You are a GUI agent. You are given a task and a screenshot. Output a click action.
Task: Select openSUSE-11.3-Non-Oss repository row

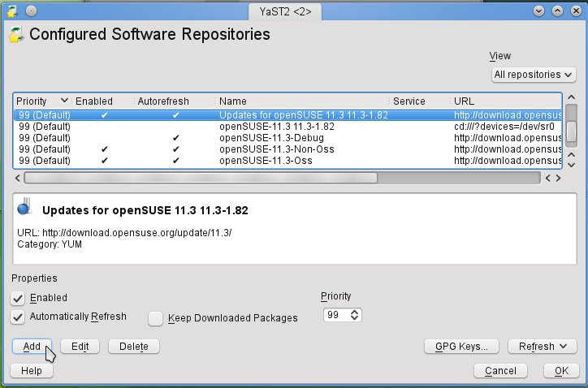[288, 149]
